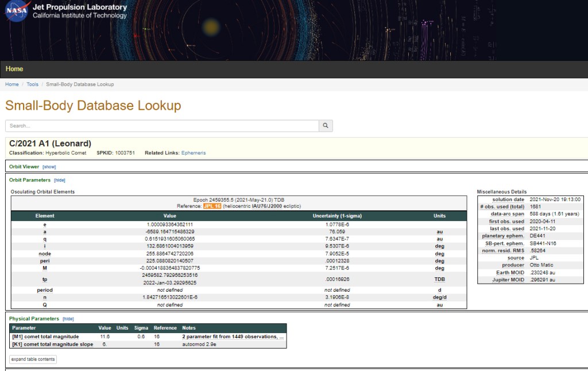The image size is (588, 371).
Task: Click the truncated 2 parameter fit note
Action: coord(233,337)
